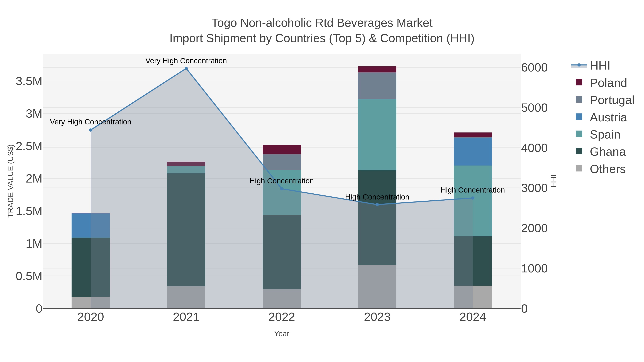This screenshot has width=644, height=362.
Task: Toggle the Ghana legend entry
Action: tap(601, 152)
